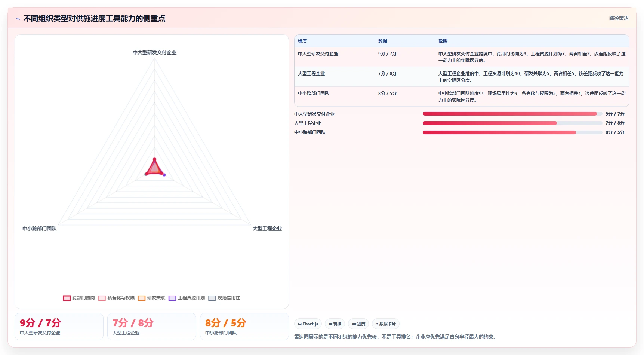Click the radar axis label 中大型研发交付企业 at the top
This screenshot has height=355, width=644.
coord(154,53)
